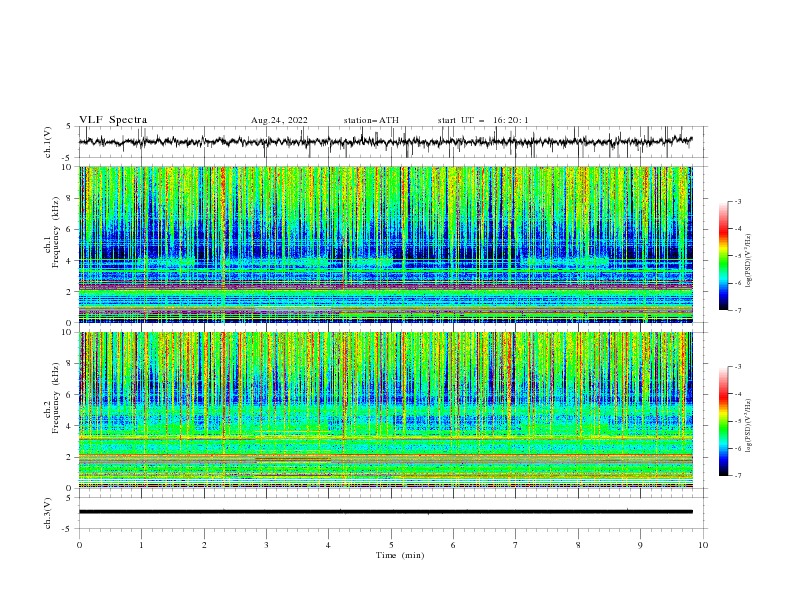This screenshot has height=612, width=792.
Task: Click the time axis tick label "1"
Action: click(141, 545)
